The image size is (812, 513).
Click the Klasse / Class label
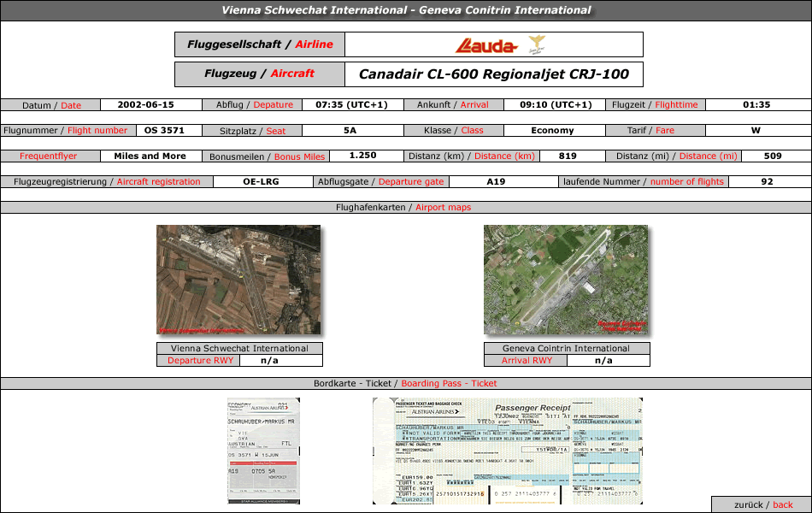454,131
